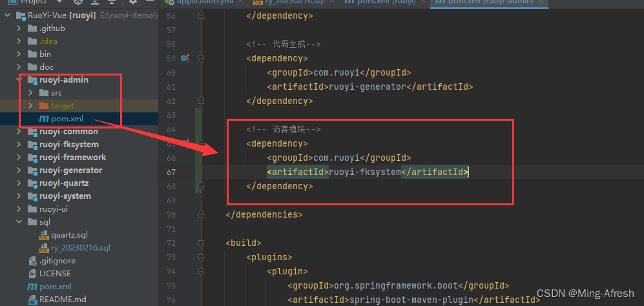Expand the src folder under ruoyi-admin

[30, 93]
